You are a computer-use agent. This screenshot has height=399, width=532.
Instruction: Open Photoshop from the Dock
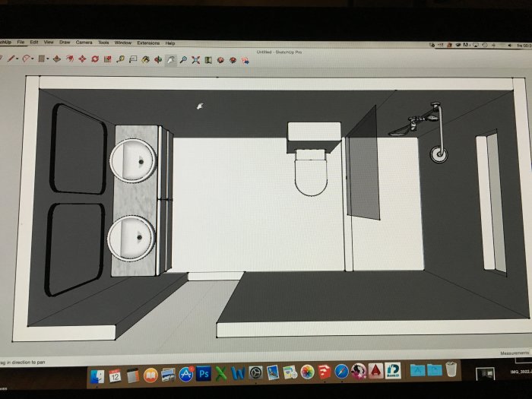click(x=203, y=373)
